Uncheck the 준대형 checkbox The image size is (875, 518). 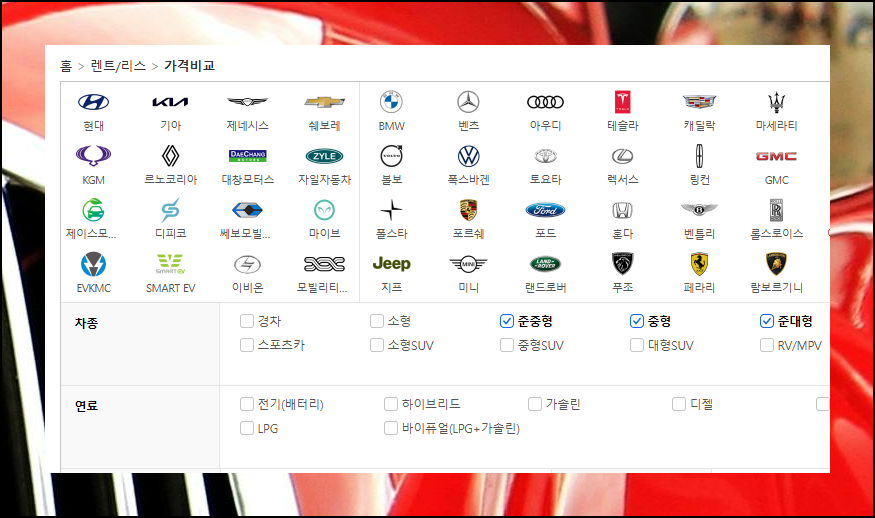pos(767,321)
